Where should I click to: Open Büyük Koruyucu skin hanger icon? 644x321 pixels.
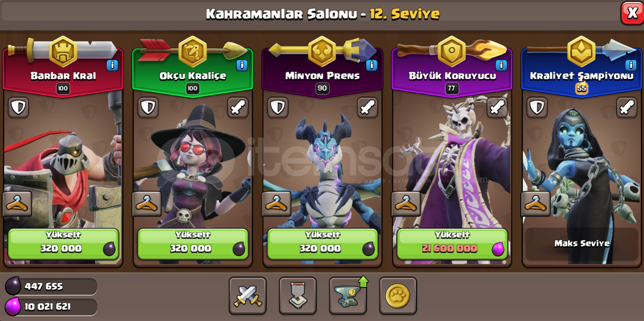(406, 204)
